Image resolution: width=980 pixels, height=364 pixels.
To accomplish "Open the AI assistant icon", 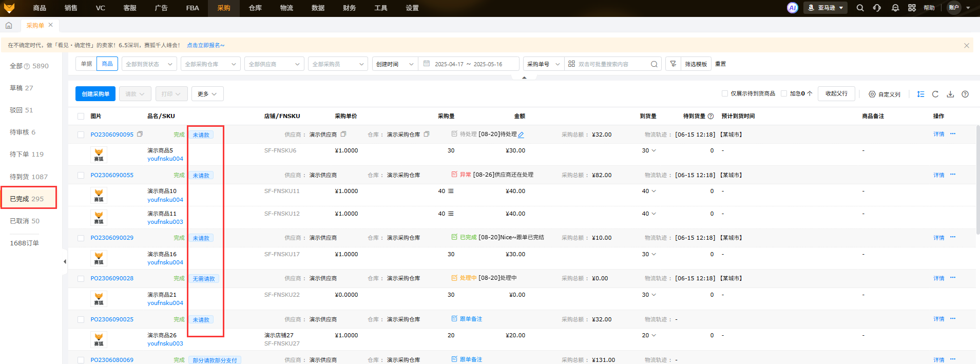I will point(792,8).
